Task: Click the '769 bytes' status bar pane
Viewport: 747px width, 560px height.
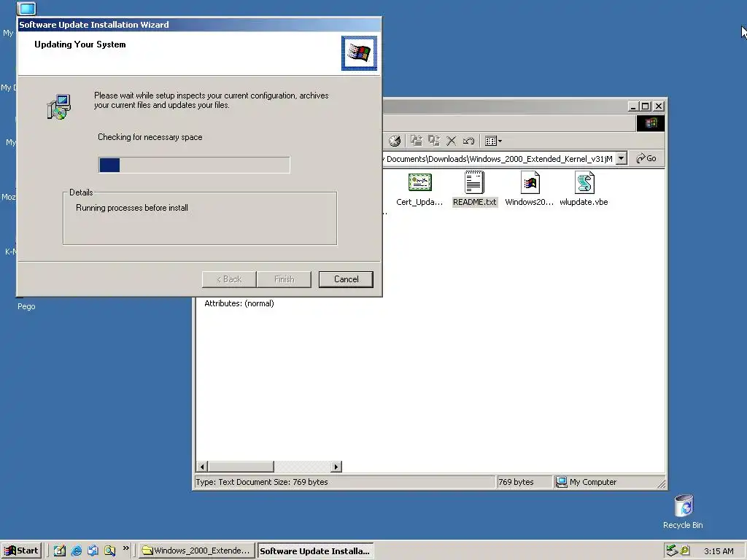Action: tap(524, 482)
